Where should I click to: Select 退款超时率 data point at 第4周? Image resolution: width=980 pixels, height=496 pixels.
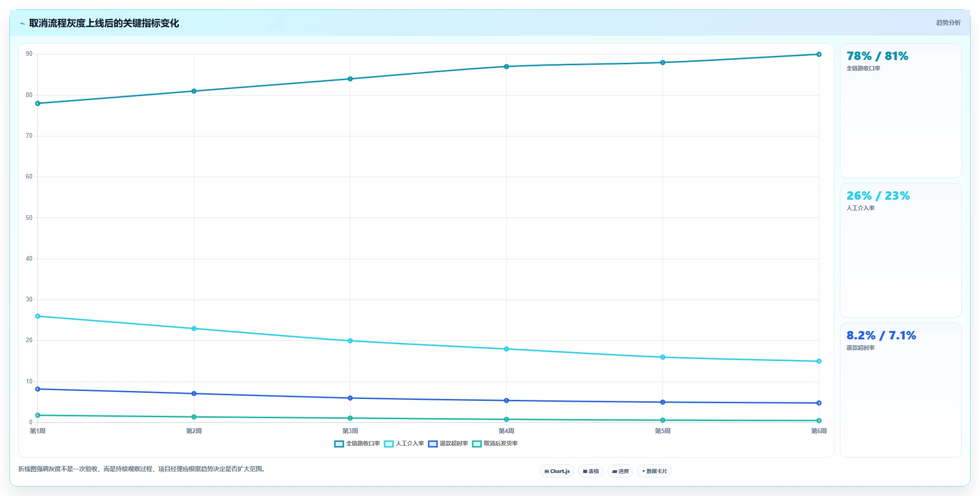click(506, 400)
